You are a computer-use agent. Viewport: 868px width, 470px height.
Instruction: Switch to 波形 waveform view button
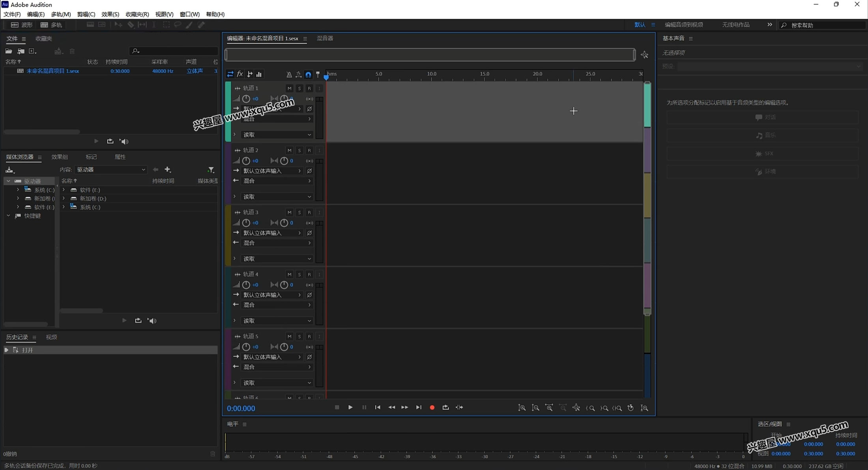pyautogui.click(x=22, y=24)
